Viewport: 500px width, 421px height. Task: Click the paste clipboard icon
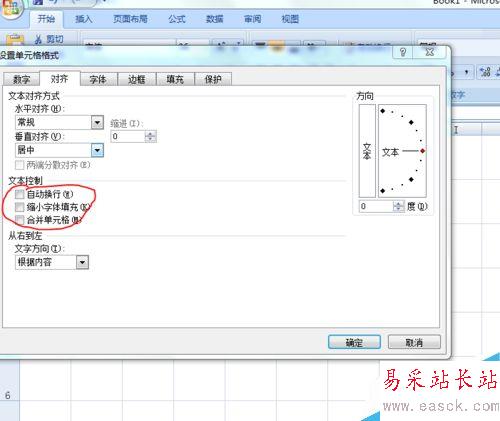click(x=15, y=40)
